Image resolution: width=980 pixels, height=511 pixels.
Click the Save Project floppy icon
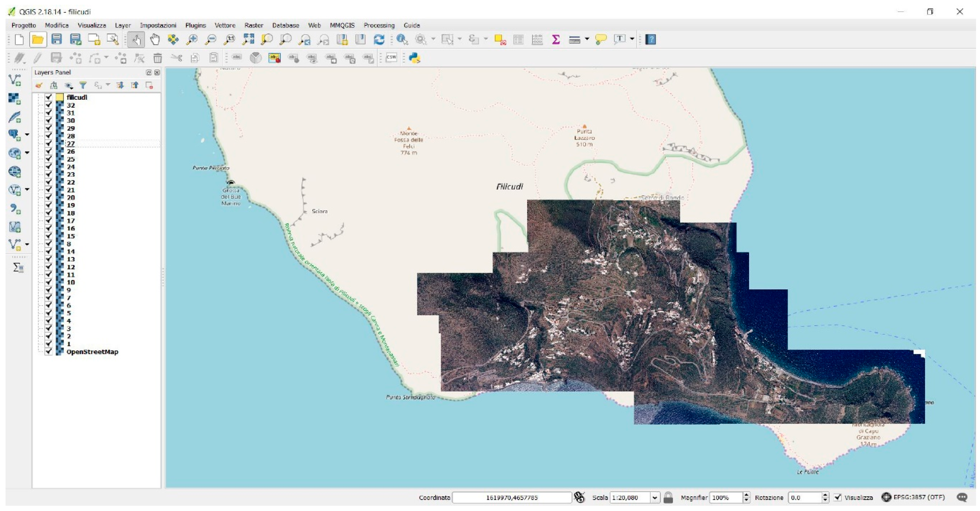57,39
